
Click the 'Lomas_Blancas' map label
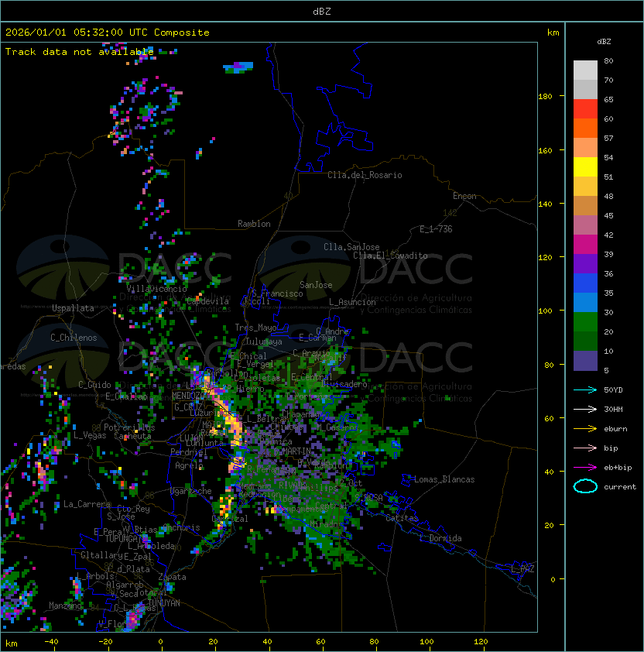point(444,479)
